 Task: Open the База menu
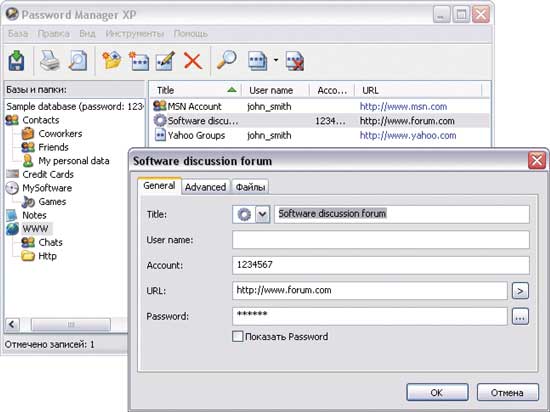pyautogui.click(x=18, y=34)
